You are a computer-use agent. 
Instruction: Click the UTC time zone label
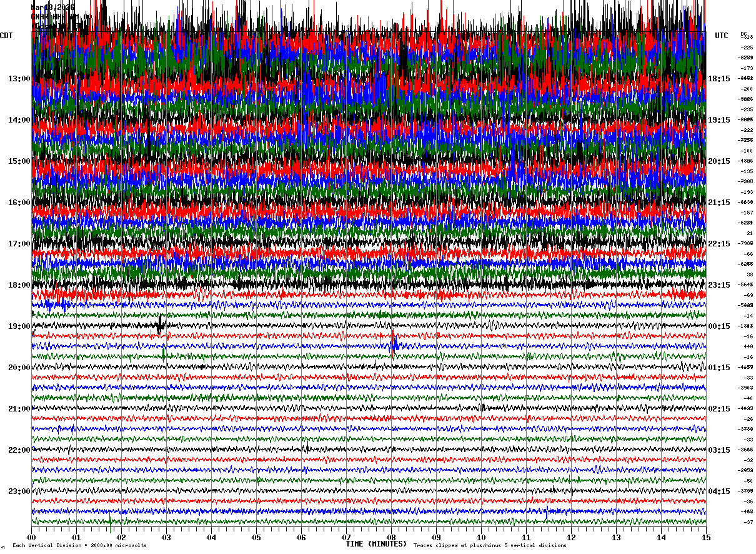pos(722,36)
